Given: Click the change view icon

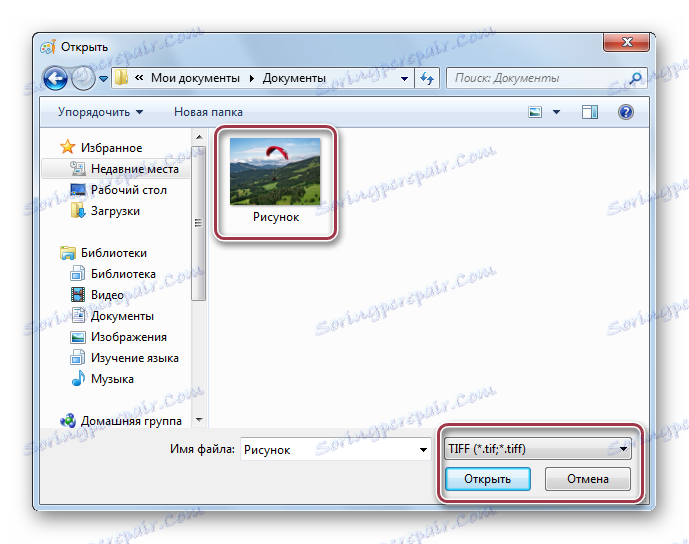Looking at the screenshot, I should point(535,112).
